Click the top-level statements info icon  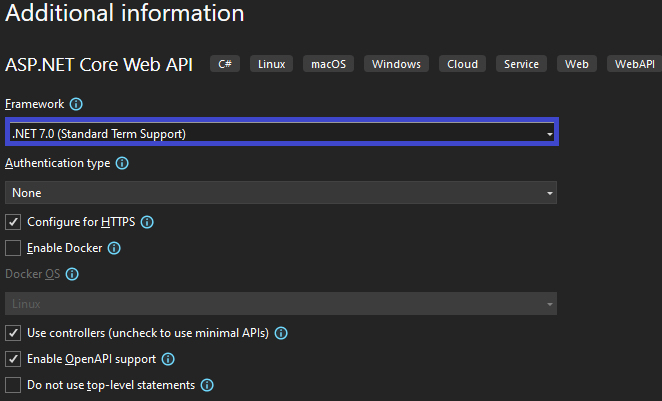coord(207,385)
